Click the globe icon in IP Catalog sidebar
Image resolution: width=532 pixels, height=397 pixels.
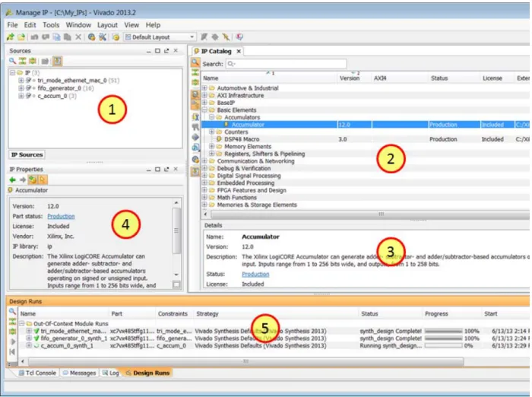(x=195, y=159)
